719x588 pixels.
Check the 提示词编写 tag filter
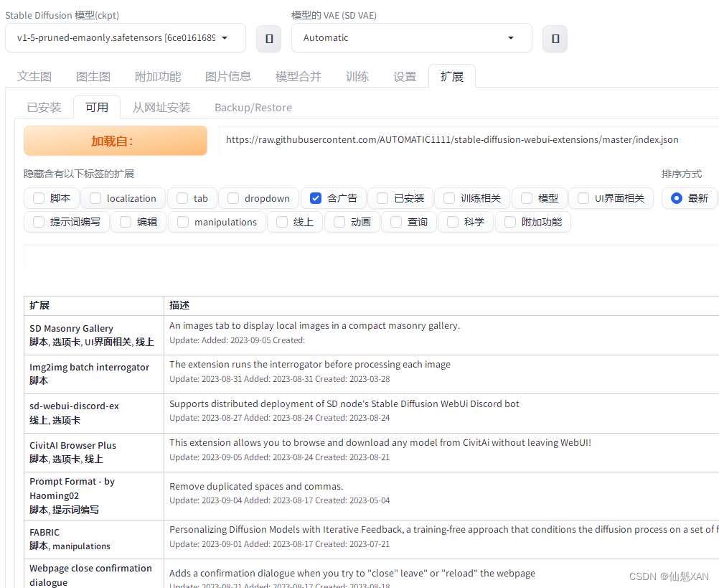coord(38,222)
